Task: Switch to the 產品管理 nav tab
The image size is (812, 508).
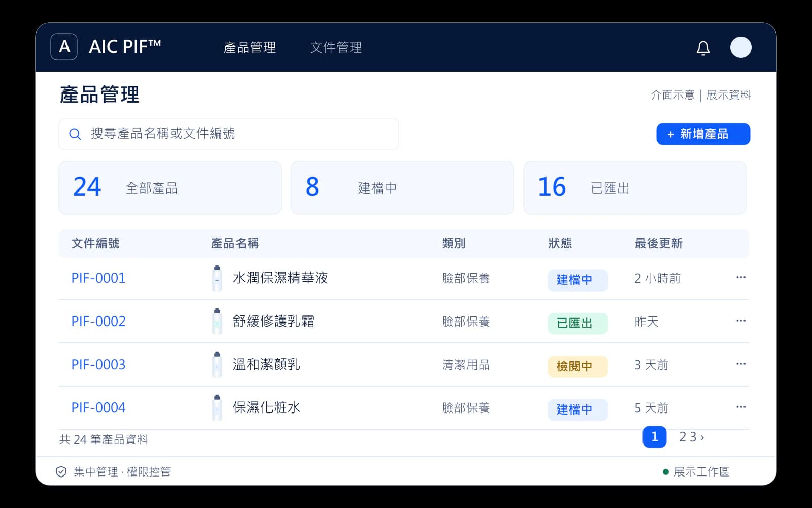Action: click(250, 47)
